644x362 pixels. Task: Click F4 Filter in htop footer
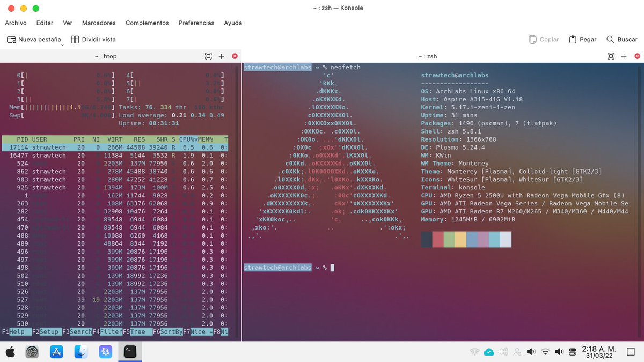point(107,332)
